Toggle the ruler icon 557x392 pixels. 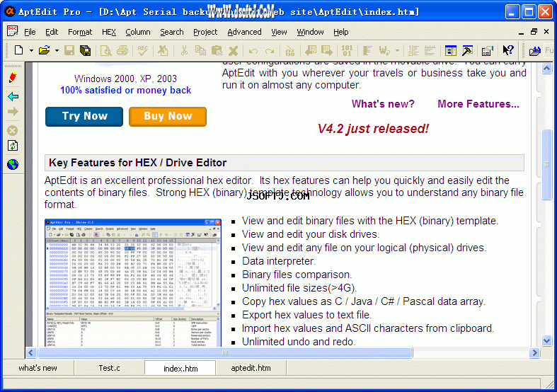coord(430,50)
